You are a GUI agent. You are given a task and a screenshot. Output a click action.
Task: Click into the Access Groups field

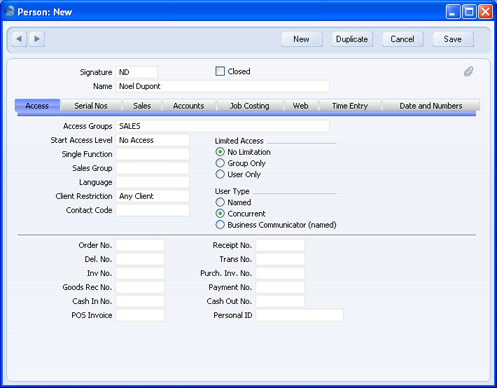[223, 126]
